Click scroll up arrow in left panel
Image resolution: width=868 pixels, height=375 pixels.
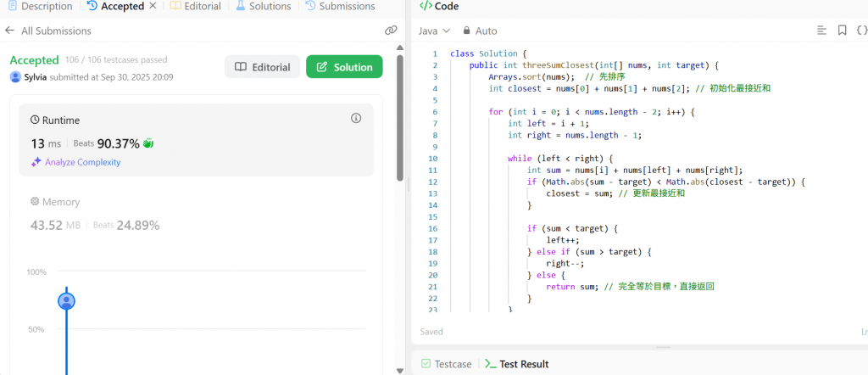400,48
